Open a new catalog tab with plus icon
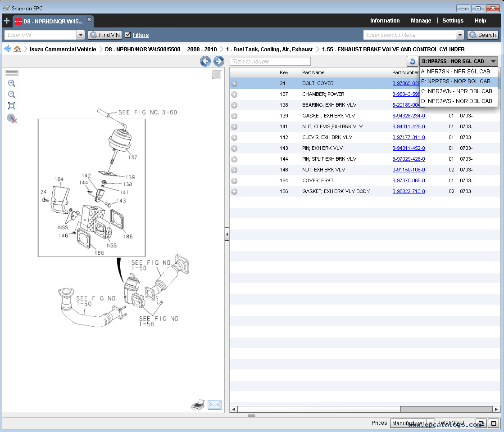 [7, 21]
